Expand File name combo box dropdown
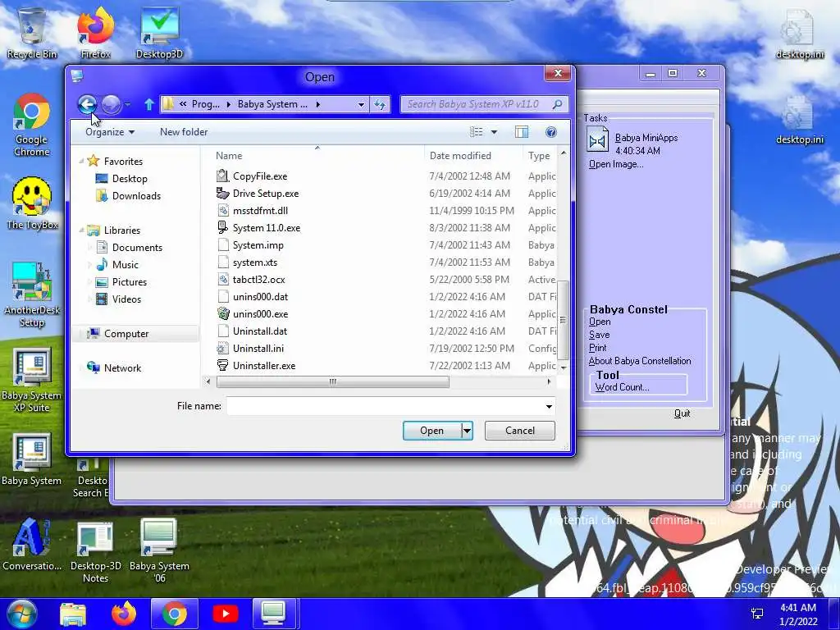Viewport: 840px width, 630px height. pos(549,407)
